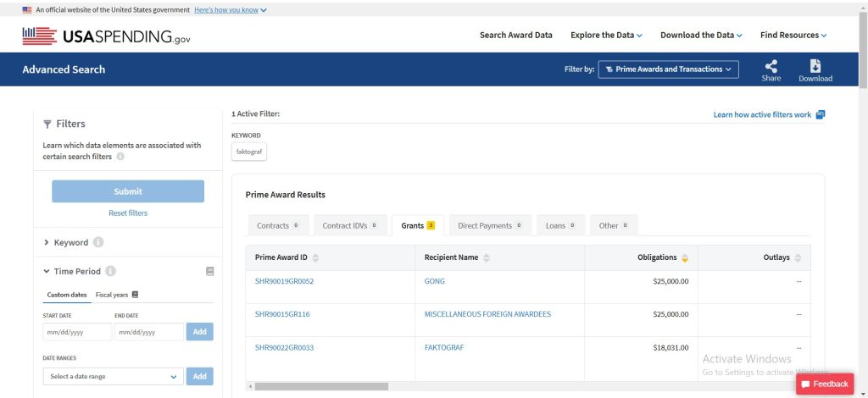Click Reset filters link
Screen dimensions: 868x398
click(x=128, y=213)
